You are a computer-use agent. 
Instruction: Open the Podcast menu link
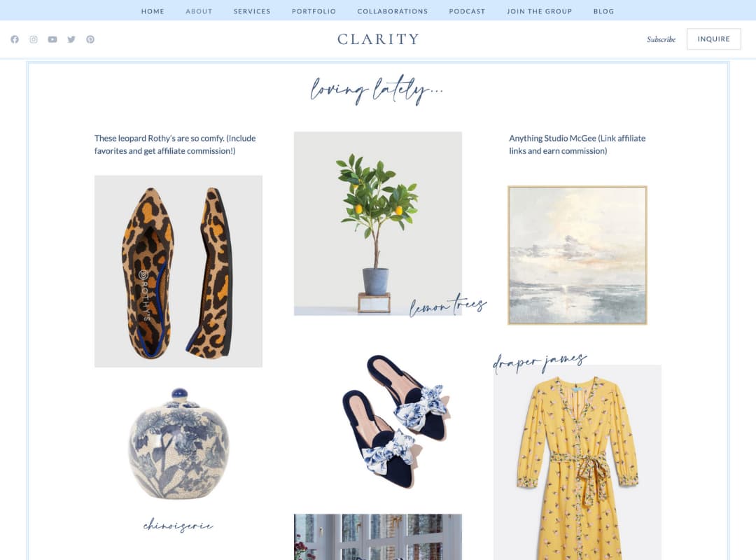[x=467, y=11]
